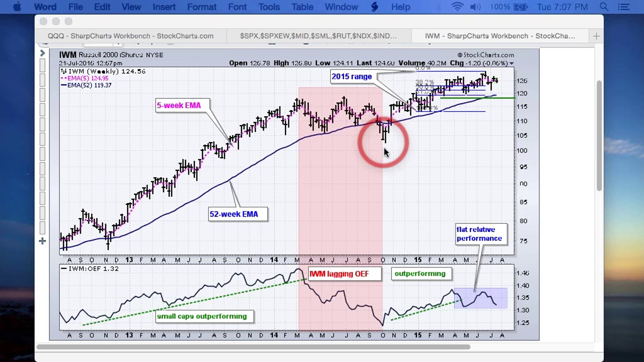The image size is (644, 362).
Task: Toggle the bottom checkbox above the sidebar plus icon
Action: tap(42, 228)
